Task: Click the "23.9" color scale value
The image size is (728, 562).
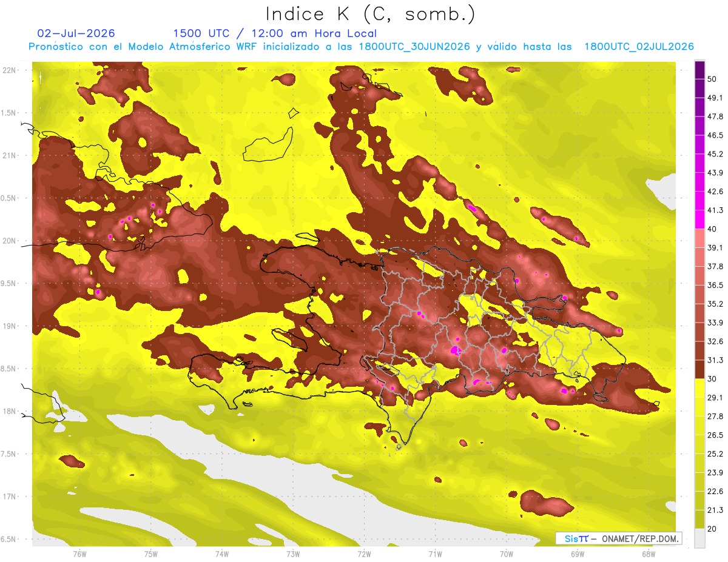Action: 715,472
